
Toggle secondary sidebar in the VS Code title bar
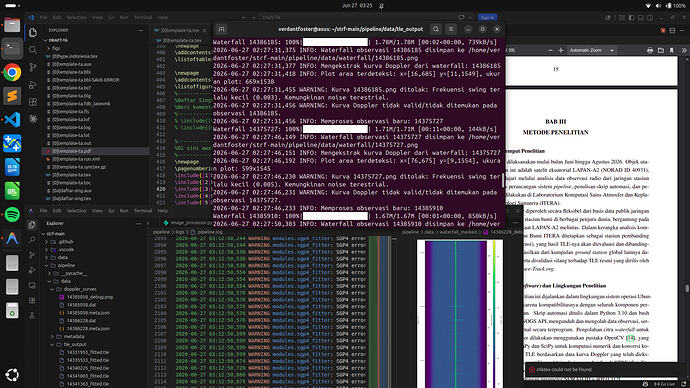click(650, 18)
